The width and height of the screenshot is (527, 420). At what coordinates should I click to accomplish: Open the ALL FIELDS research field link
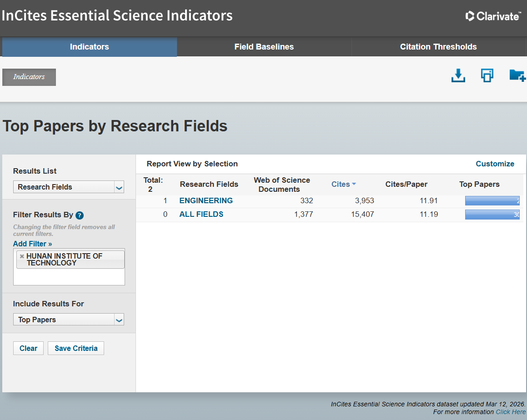click(201, 214)
